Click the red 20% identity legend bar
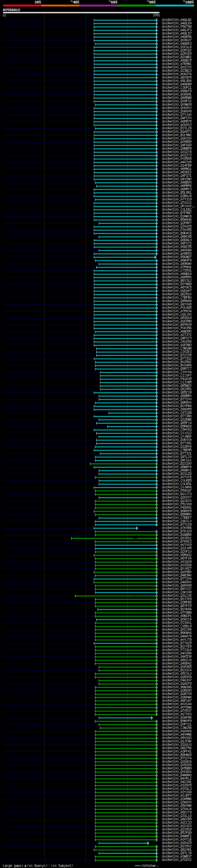The width and height of the screenshot is (197, 868). [x=22, y=6]
